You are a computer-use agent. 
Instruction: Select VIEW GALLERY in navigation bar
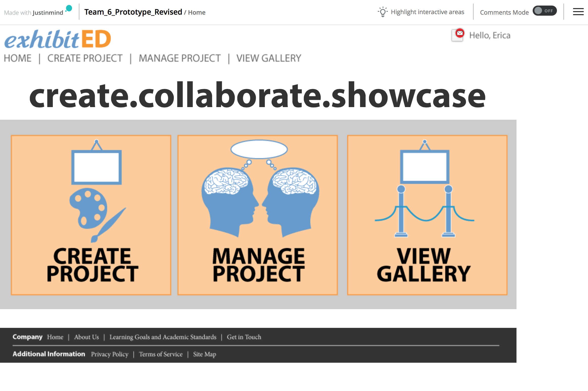[269, 58]
